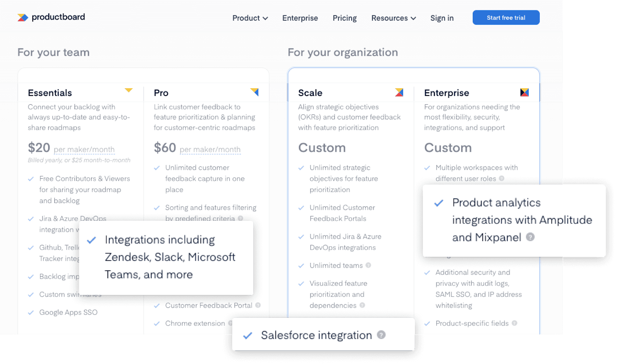Click the Sign in link
This screenshot has width=617, height=364.
pos(442,18)
